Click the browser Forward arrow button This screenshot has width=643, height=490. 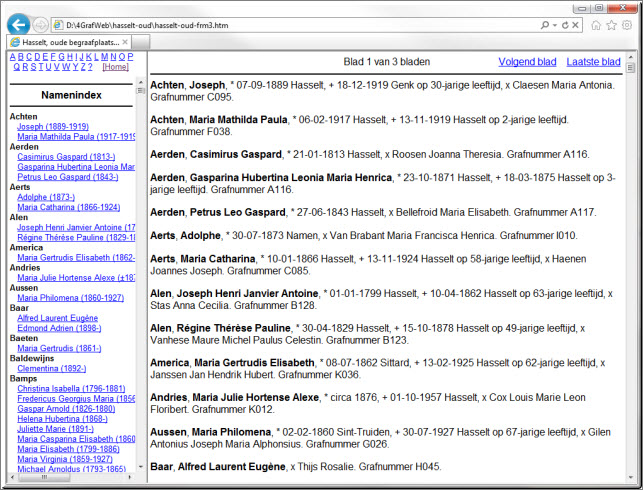tap(40, 24)
